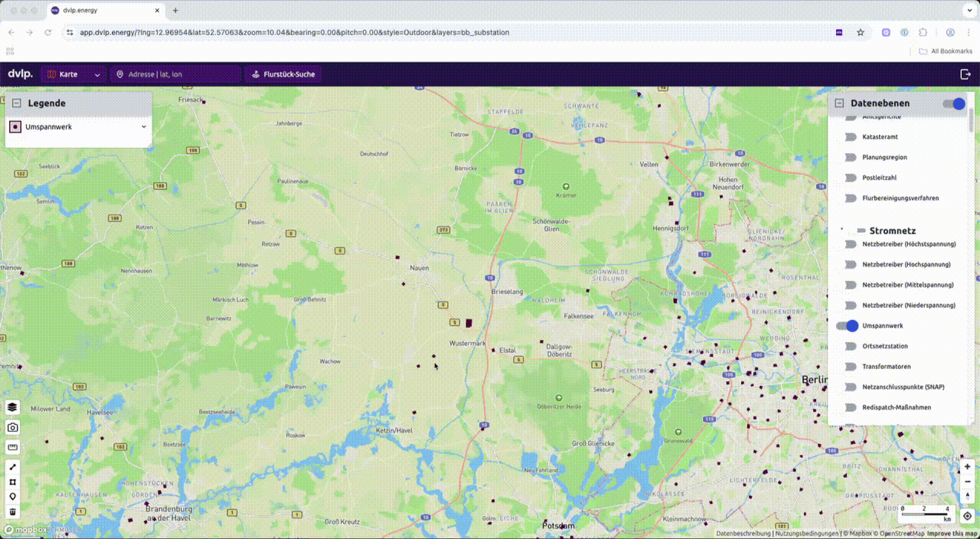Select the polygon drawing tool
Viewport: 980px width, 539px height.
coord(13,482)
